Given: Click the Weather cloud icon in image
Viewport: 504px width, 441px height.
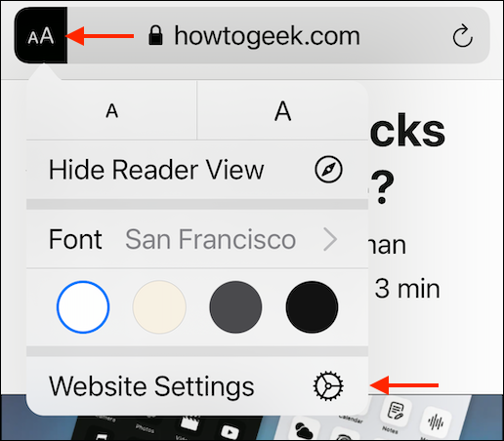Looking at the screenshot, I should click(305, 429).
